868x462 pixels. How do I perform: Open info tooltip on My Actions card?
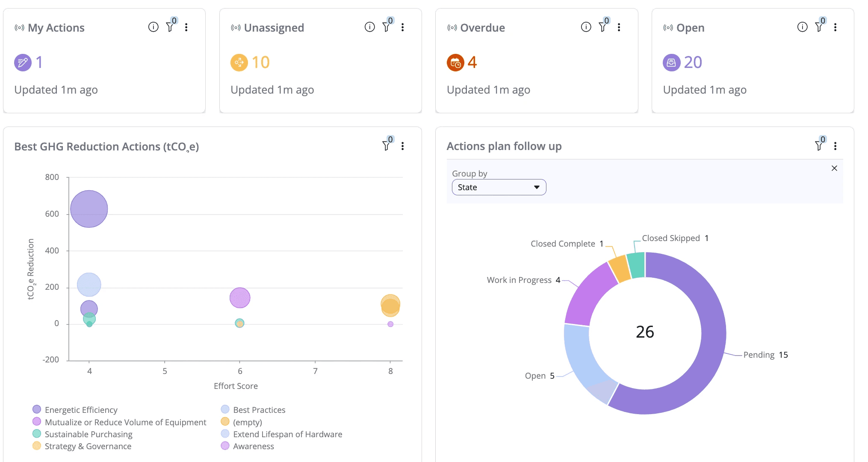point(153,26)
